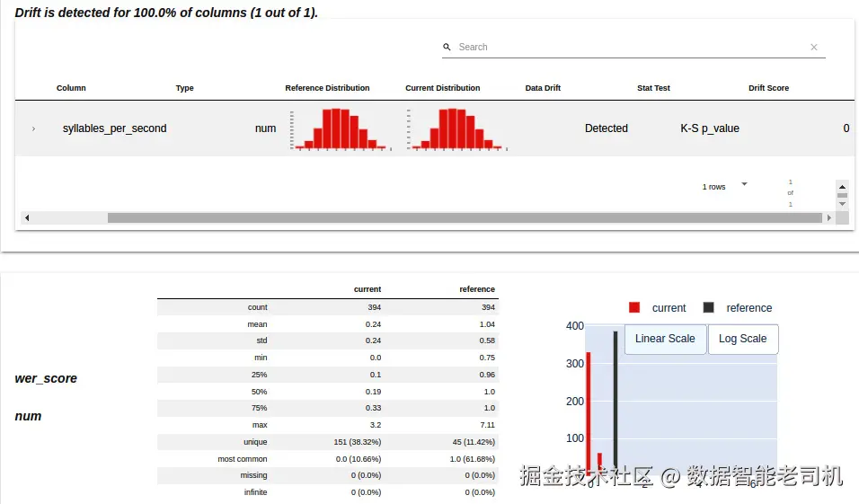Click the vertical scrollbar up arrow
This screenshot has height=504, width=859.
843,187
